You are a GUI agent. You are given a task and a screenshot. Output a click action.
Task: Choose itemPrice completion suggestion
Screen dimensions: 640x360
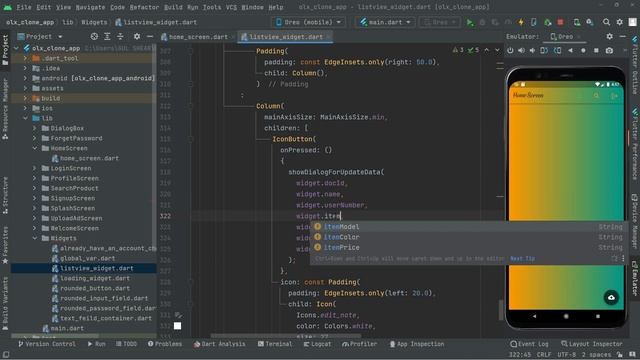pos(468,247)
